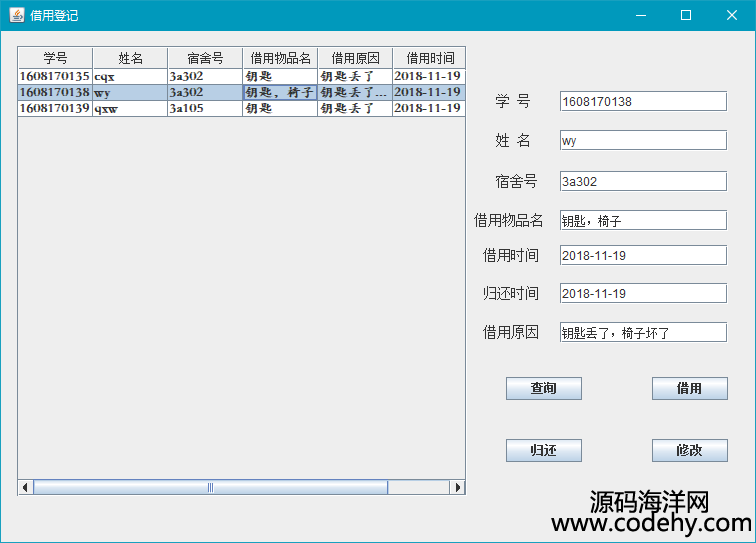
Task: Select 3a302 cell in cqx row
Action: click(205, 76)
